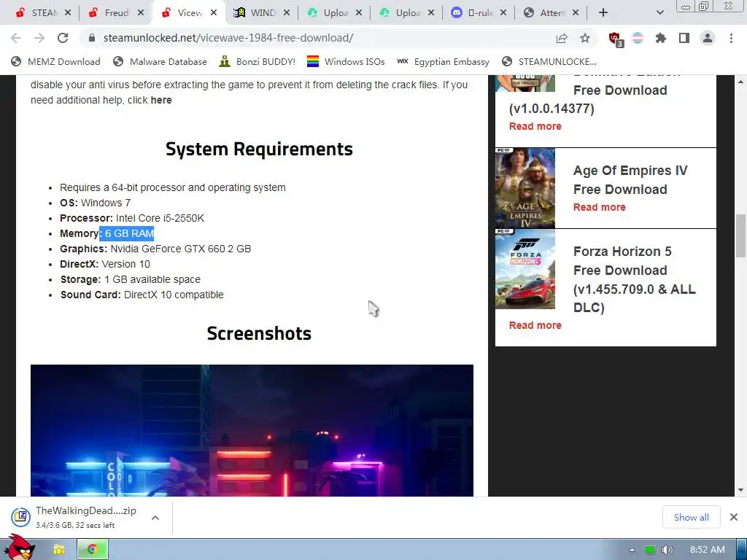Open Chrome's three-dot menu
The height and width of the screenshot is (560, 747).
(x=731, y=38)
